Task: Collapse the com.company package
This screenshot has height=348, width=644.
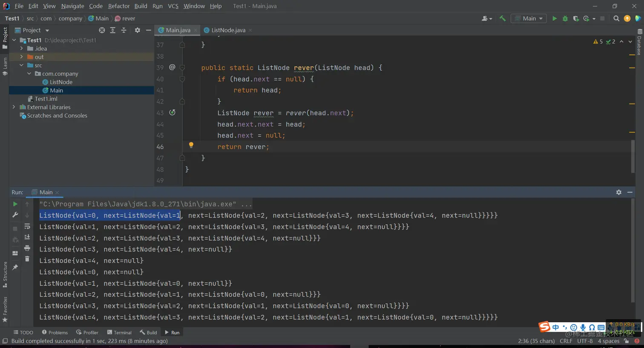Action: [x=29, y=74]
